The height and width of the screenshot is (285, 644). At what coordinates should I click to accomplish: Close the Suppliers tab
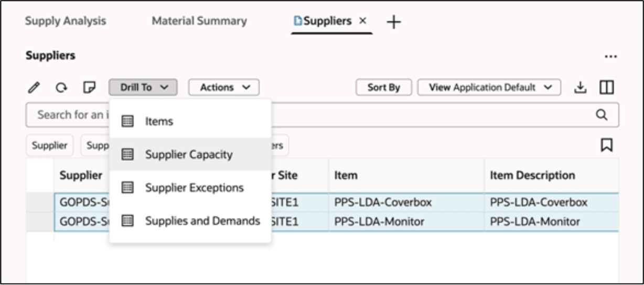[362, 21]
